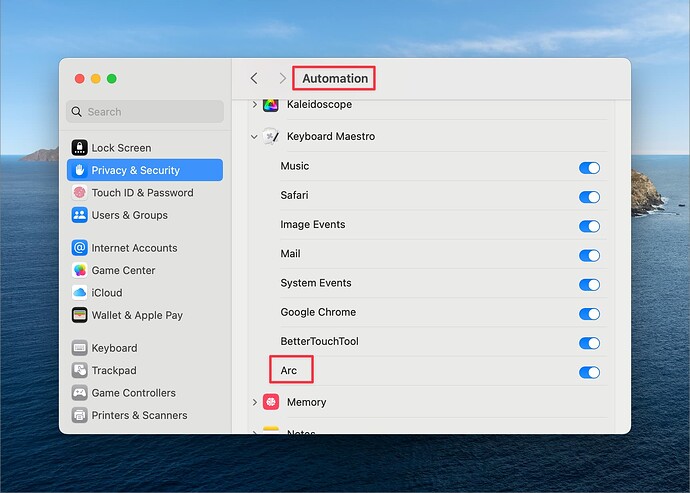Viewport: 690px width, 493px height.
Task: Click the Internet Accounts @ icon
Action: (x=80, y=248)
